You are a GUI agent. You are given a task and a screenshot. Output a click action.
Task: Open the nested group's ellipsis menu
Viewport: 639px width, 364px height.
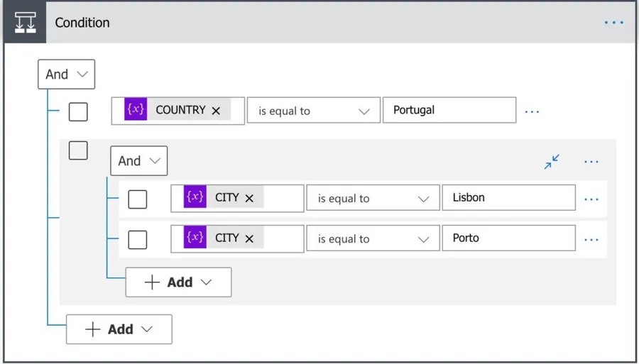591,162
